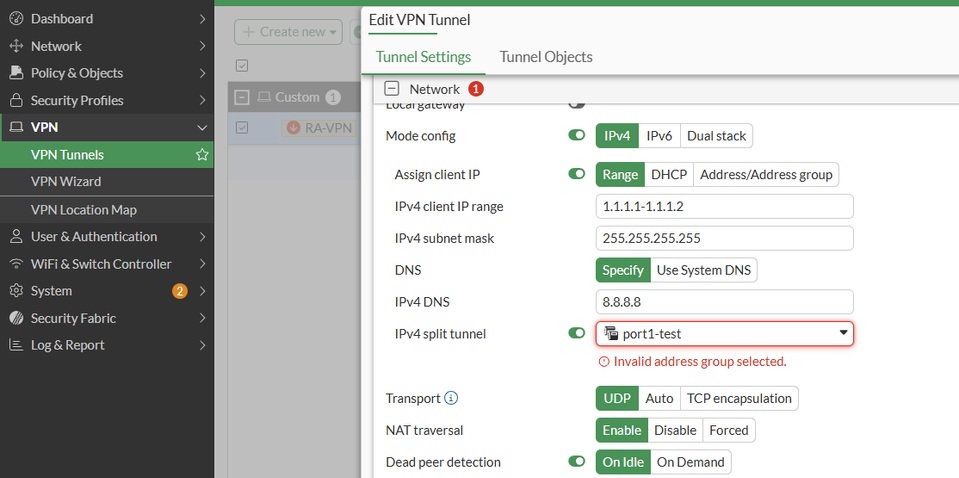This screenshot has height=478, width=959.
Task: Select TCP encapsulation transport option
Action: tap(739, 398)
